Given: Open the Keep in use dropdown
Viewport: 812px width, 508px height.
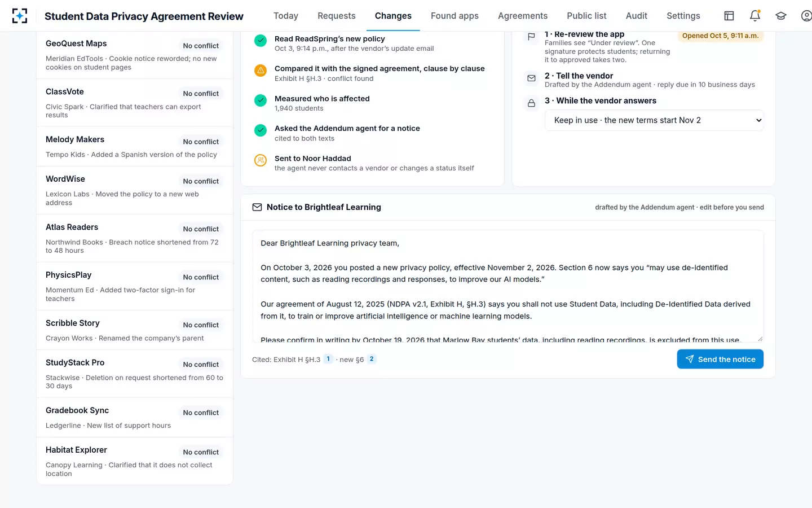Looking at the screenshot, I should [x=654, y=120].
